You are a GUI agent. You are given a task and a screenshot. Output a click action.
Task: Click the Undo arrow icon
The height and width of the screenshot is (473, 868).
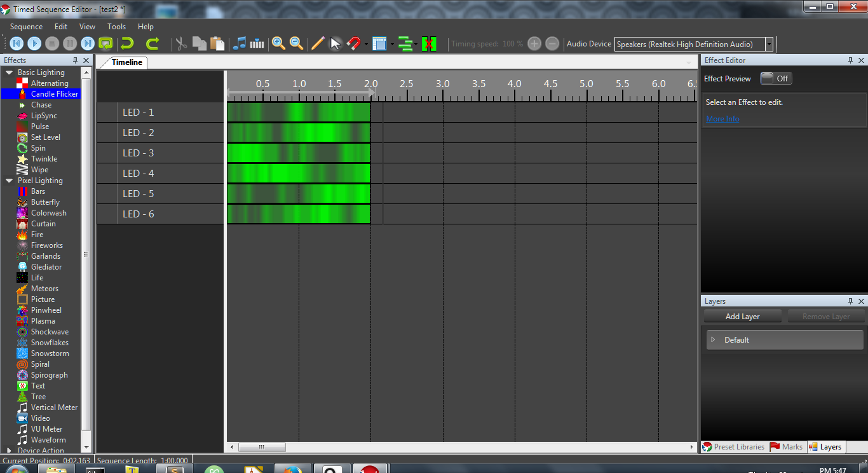(x=128, y=44)
